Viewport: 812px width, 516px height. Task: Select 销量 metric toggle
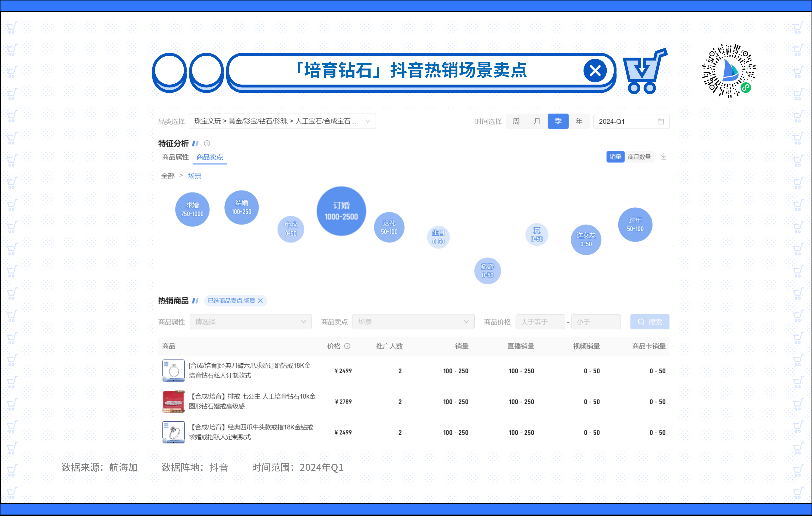click(x=615, y=157)
